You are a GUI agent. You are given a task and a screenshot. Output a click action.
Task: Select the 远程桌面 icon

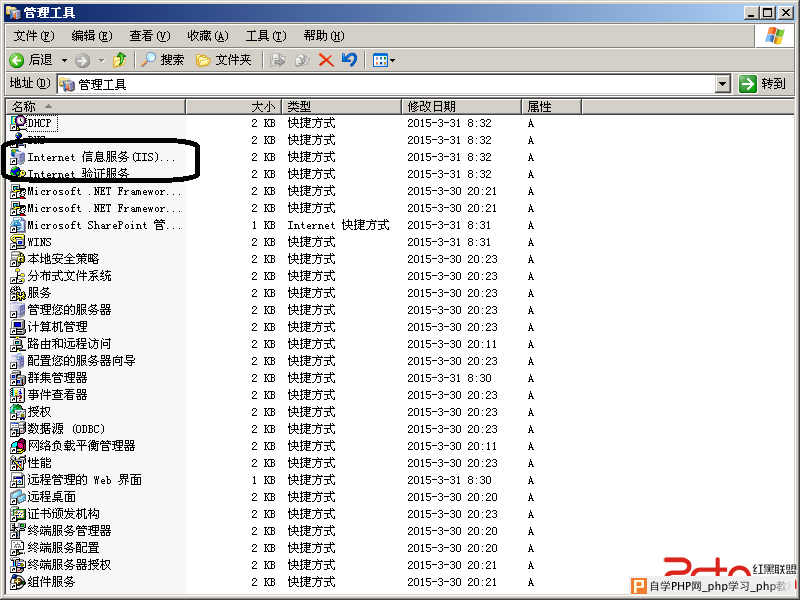pos(18,496)
